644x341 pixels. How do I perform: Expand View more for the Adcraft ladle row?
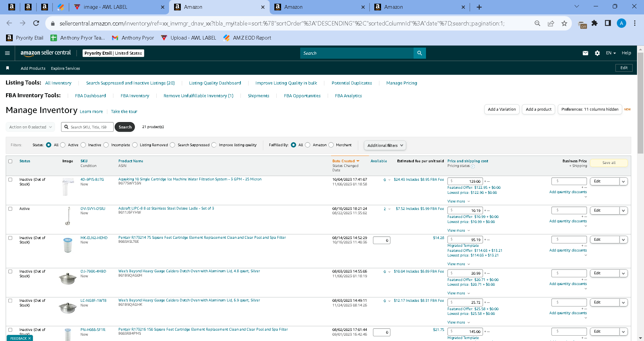[459, 230]
